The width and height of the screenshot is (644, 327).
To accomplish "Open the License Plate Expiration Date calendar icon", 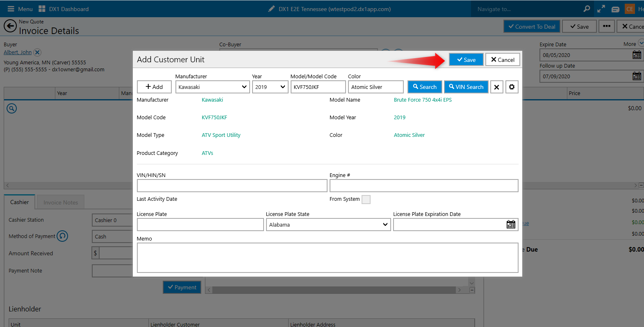I will click(511, 225).
